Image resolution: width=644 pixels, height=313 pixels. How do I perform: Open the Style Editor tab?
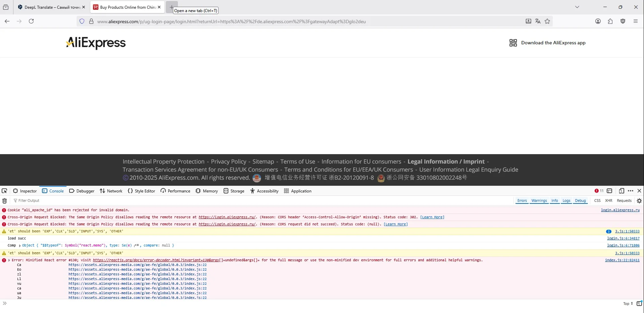pos(141,191)
